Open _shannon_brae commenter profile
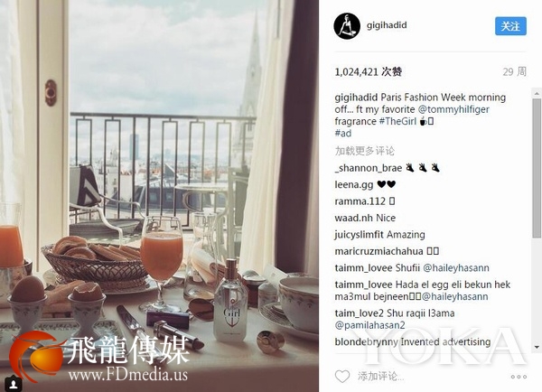This screenshot has height=392, width=542. point(369,168)
